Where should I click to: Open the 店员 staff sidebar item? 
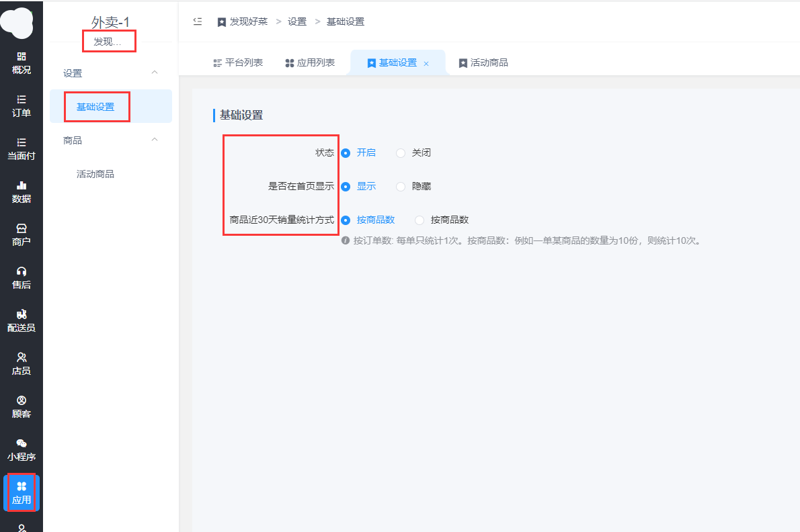coord(22,364)
